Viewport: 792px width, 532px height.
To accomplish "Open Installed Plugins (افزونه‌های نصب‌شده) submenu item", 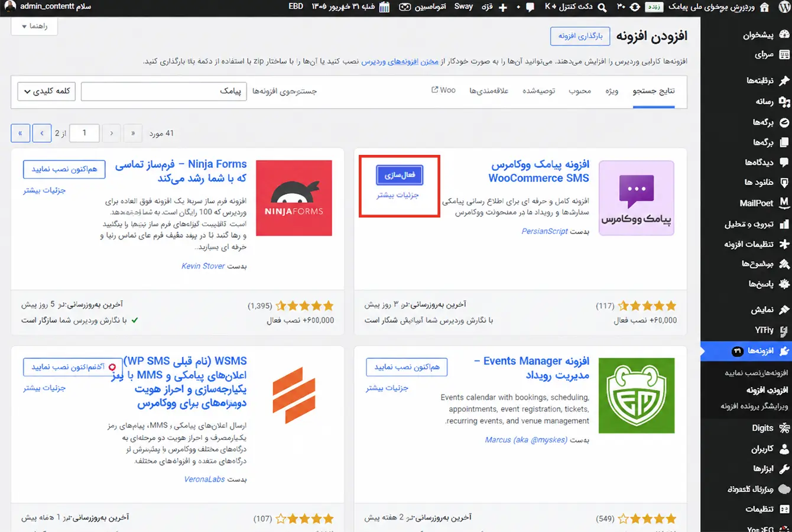I will point(757,373).
